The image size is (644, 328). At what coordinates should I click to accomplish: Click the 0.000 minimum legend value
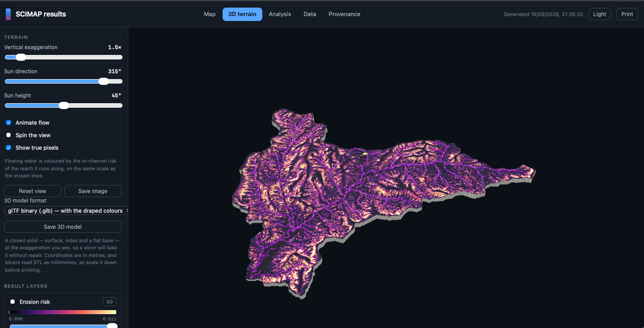[x=16, y=319]
